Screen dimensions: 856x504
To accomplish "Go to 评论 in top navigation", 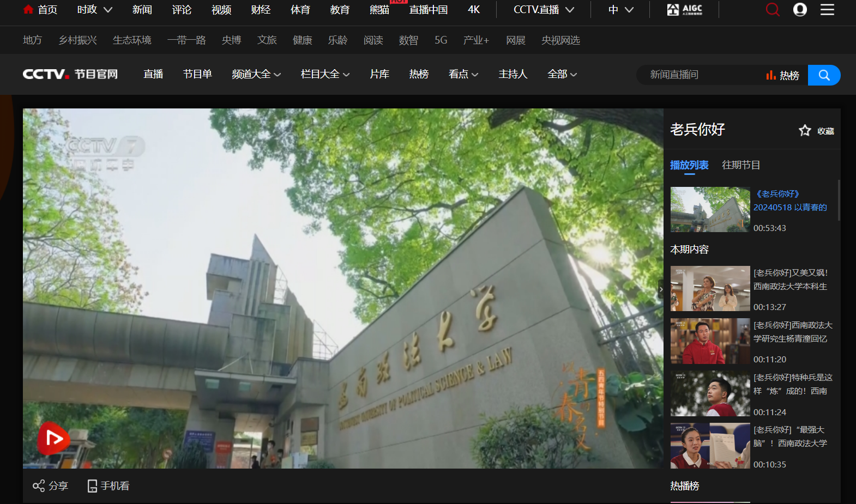I will tap(182, 10).
